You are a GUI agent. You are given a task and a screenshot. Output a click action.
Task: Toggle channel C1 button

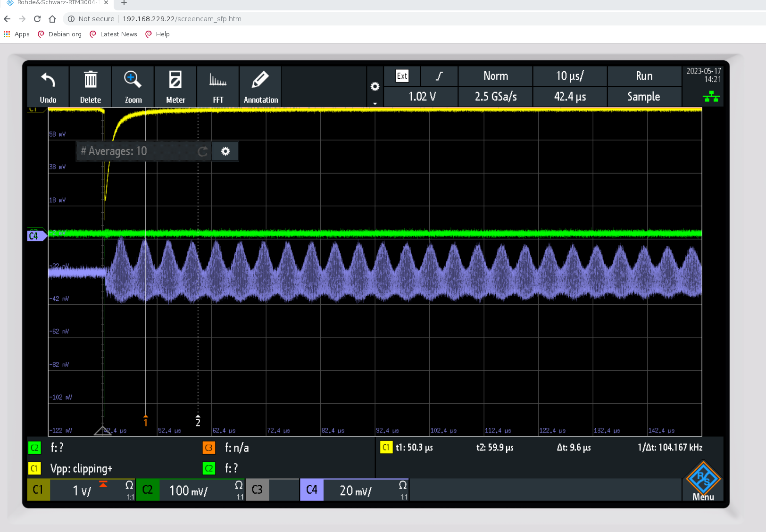click(38, 490)
